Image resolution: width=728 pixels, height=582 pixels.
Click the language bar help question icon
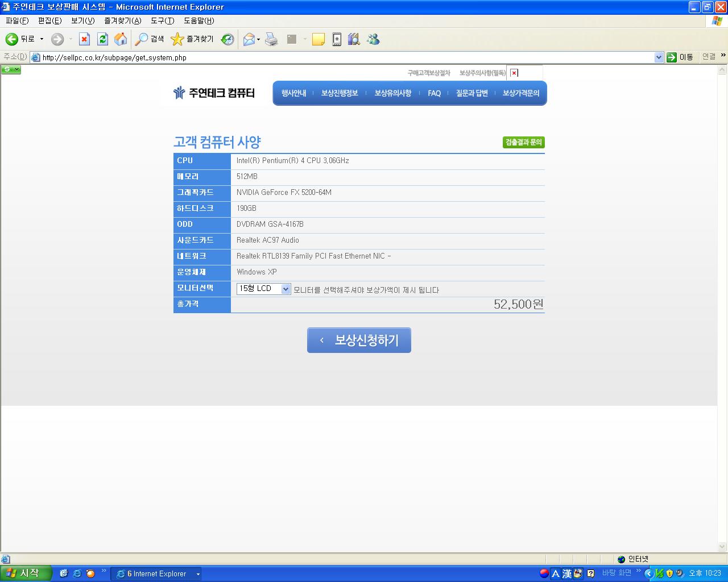[591, 573]
